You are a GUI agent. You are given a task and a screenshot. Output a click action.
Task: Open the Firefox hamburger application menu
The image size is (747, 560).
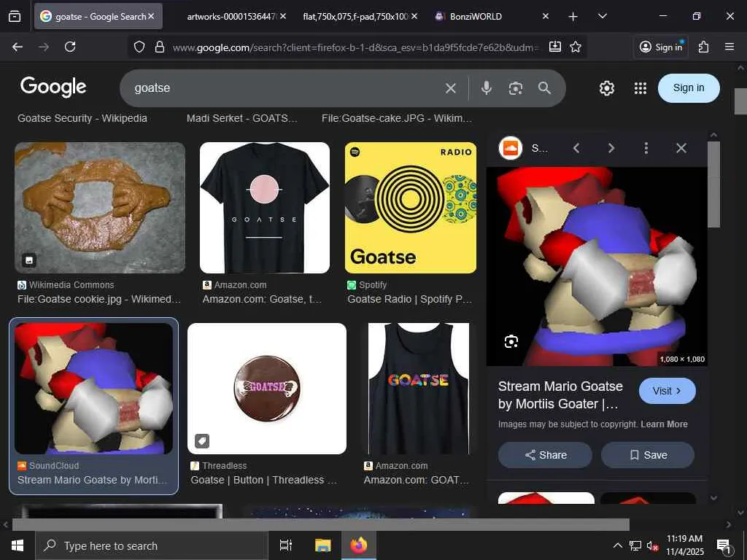[729, 47]
